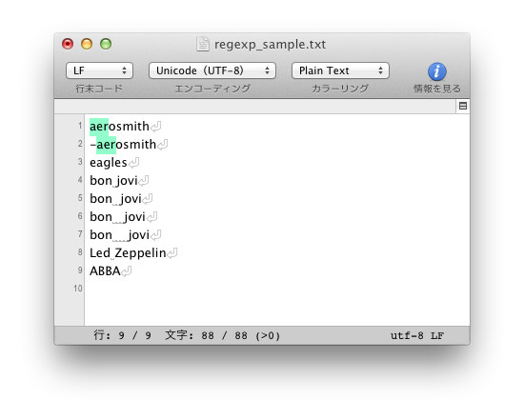Click the split view icon

pyautogui.click(x=463, y=106)
